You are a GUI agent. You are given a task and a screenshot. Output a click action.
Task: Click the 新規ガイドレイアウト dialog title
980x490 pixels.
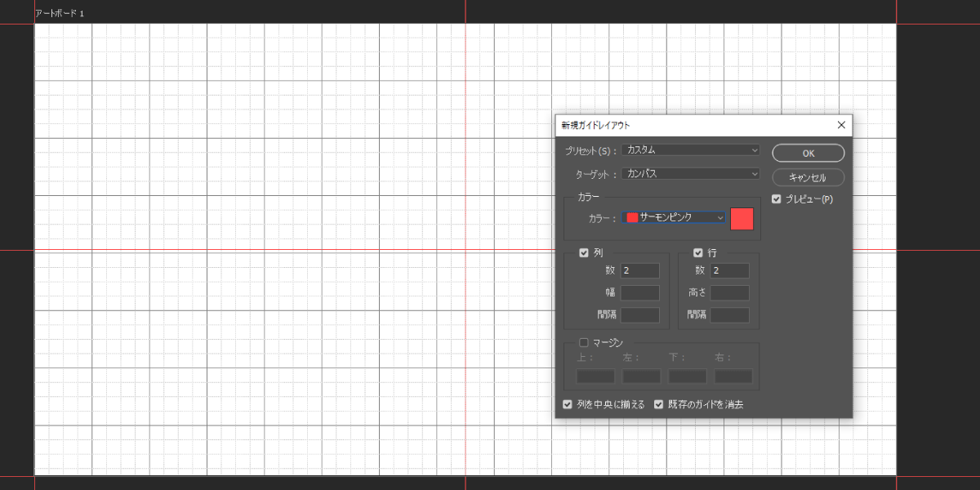595,125
